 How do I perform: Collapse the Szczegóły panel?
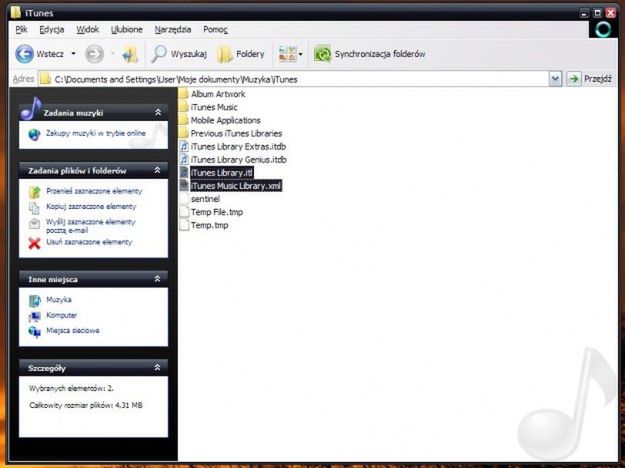[x=157, y=368]
